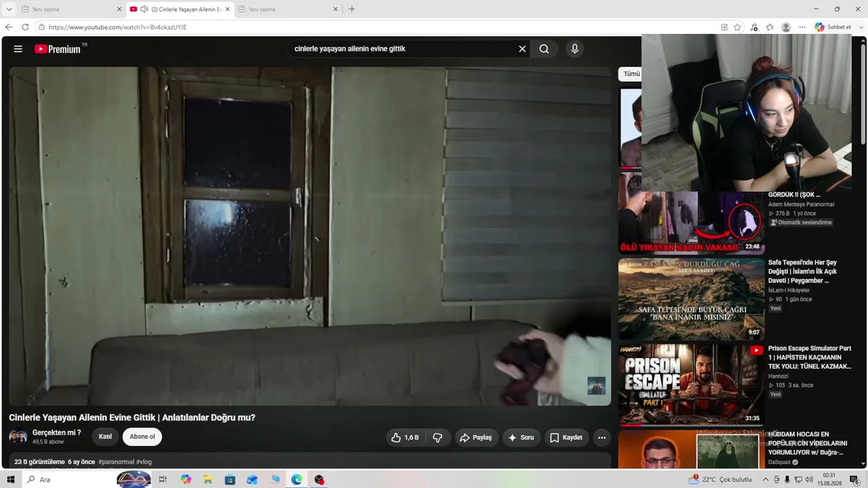Screen dimensions: 868x488
Task: Open the Favorites list icon
Action: point(770,27)
